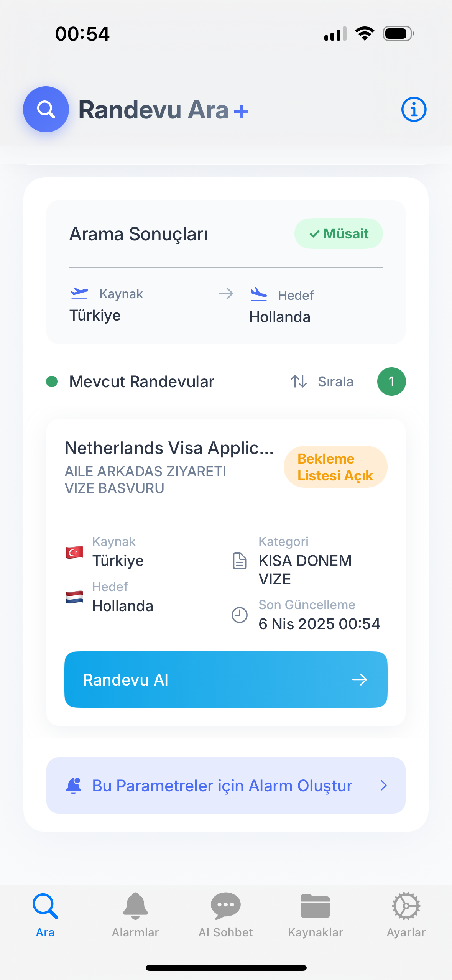Tap the blue search circle icon
The width and height of the screenshot is (452, 980).
46,109
